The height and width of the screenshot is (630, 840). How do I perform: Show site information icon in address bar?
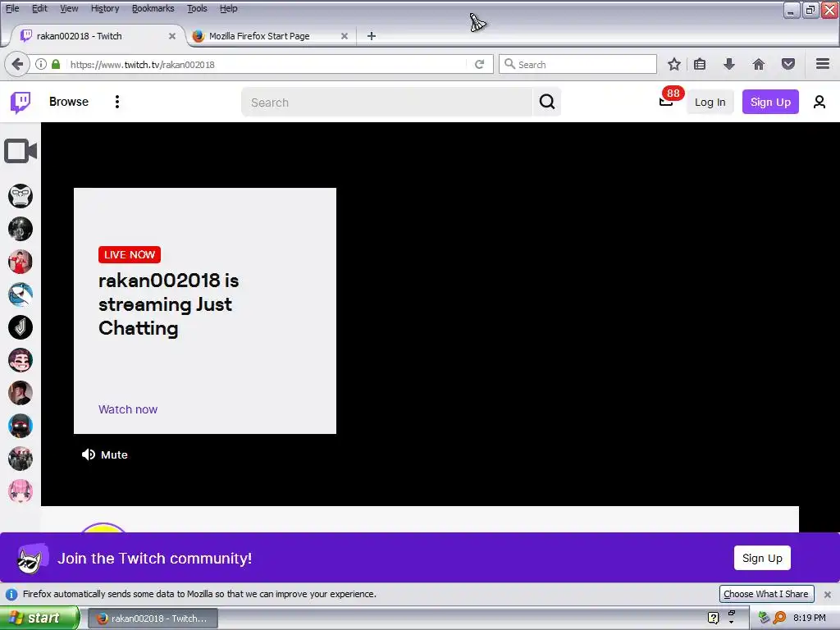pos(41,64)
